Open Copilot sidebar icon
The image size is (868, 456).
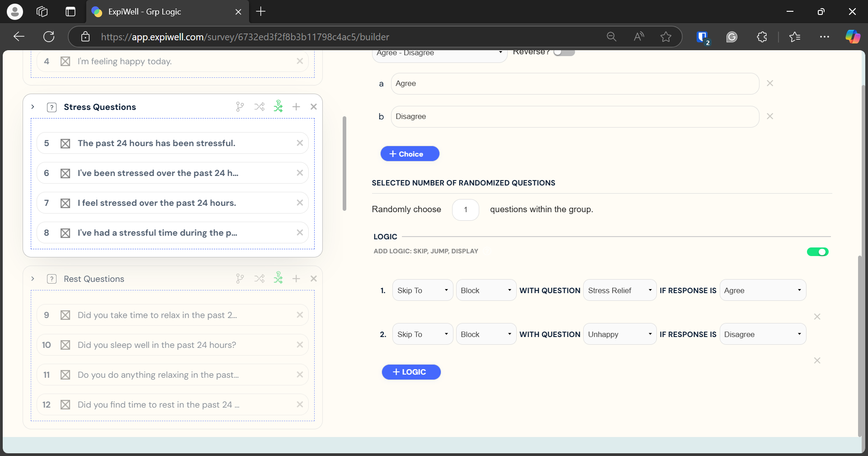(x=853, y=37)
